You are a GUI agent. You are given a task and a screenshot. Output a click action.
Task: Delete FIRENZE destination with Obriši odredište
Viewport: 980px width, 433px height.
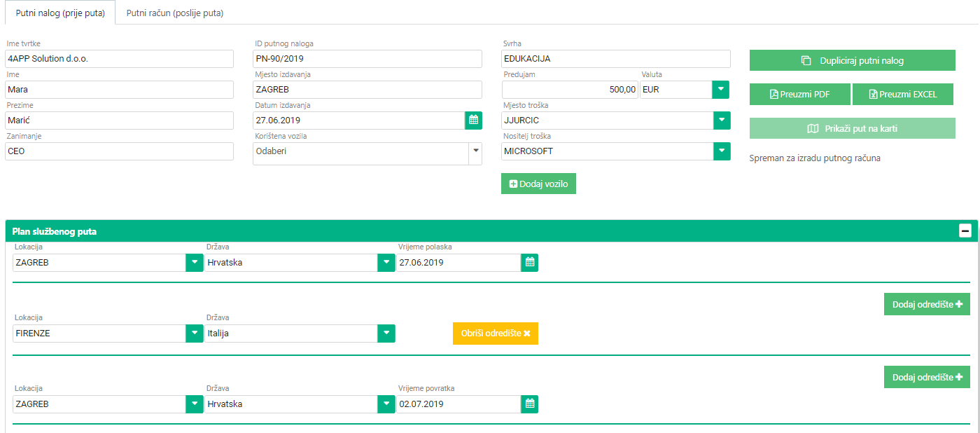pos(496,334)
